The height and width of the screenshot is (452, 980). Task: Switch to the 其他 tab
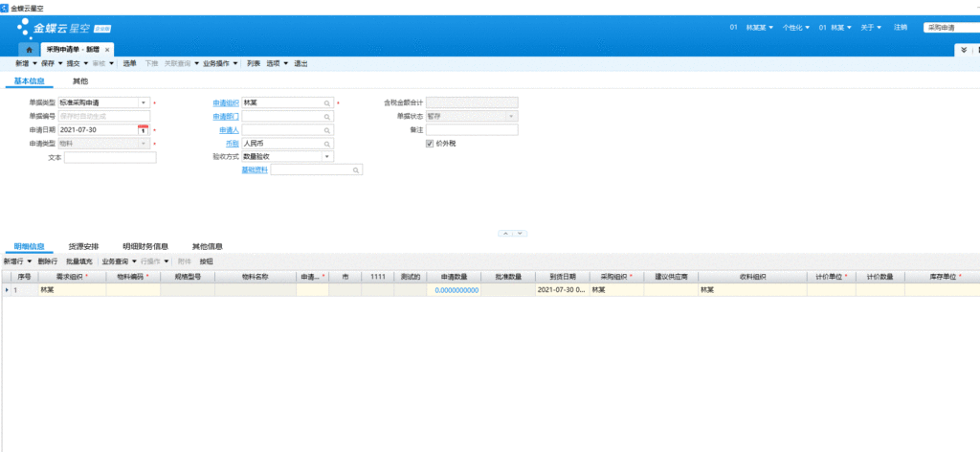(x=80, y=81)
